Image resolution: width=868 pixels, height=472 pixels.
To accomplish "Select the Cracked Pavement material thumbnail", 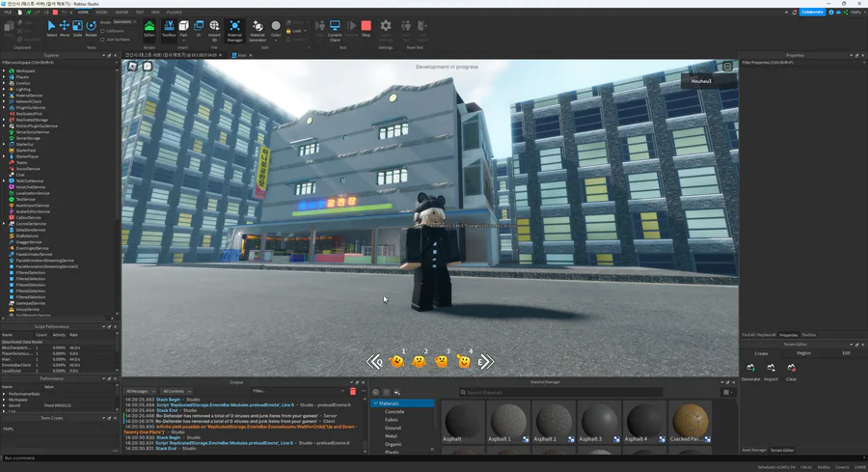I will [690, 422].
